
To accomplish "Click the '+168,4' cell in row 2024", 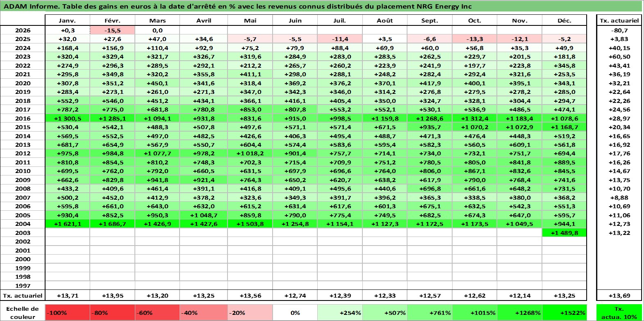I will coord(68,48).
